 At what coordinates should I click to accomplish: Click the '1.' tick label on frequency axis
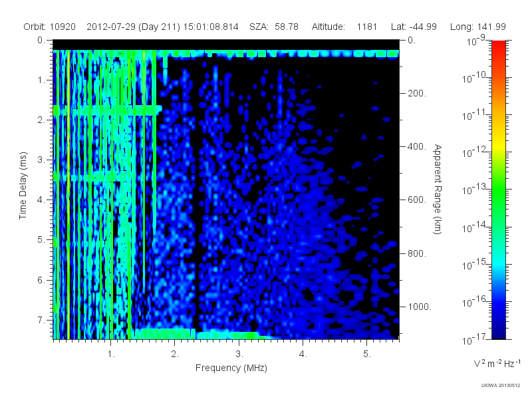(x=111, y=354)
